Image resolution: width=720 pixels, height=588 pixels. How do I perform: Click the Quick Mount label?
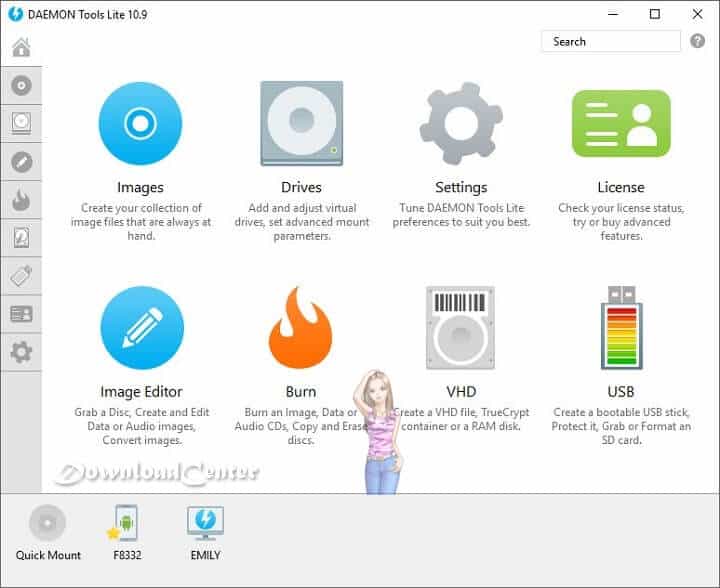tap(48, 555)
